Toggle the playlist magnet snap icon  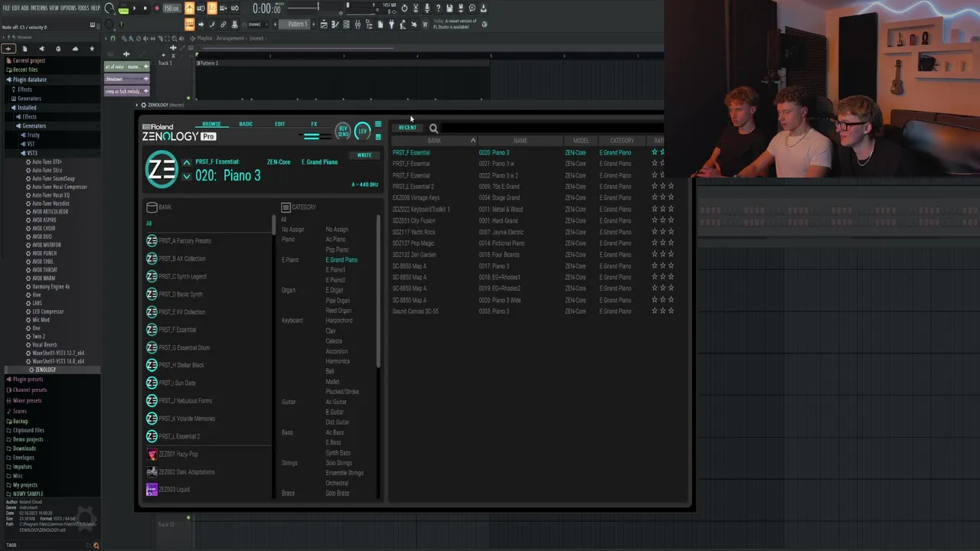[113, 38]
